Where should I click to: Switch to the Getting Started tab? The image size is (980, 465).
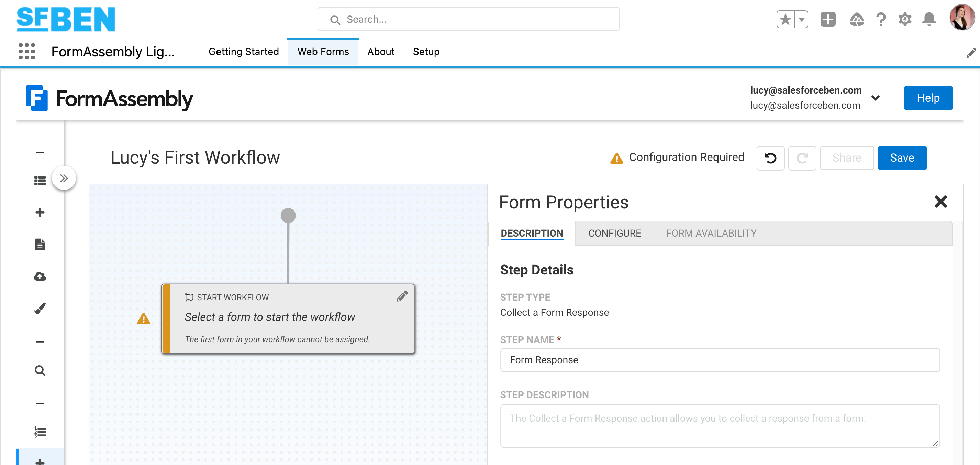tap(244, 51)
